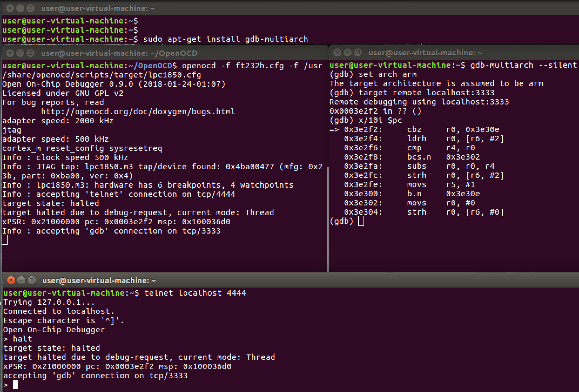The image size is (579, 392).
Task: Minimize the telnet localhost terminal window
Action: click(x=21, y=281)
